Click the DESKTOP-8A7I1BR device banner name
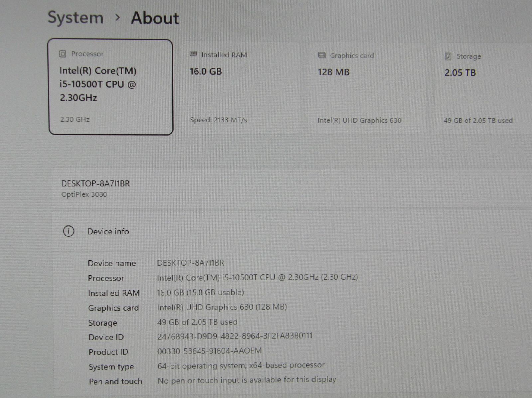The image size is (532, 398). click(95, 183)
